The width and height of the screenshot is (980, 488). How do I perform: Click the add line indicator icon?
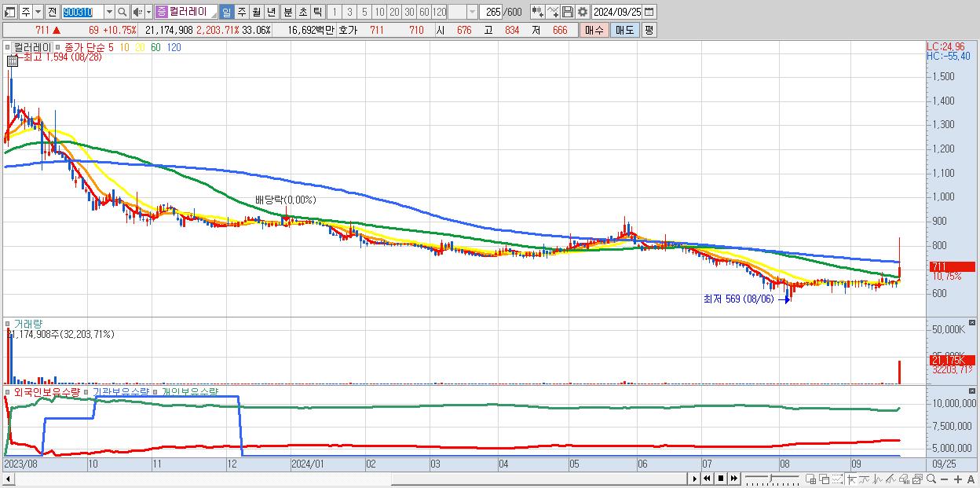(x=553, y=12)
